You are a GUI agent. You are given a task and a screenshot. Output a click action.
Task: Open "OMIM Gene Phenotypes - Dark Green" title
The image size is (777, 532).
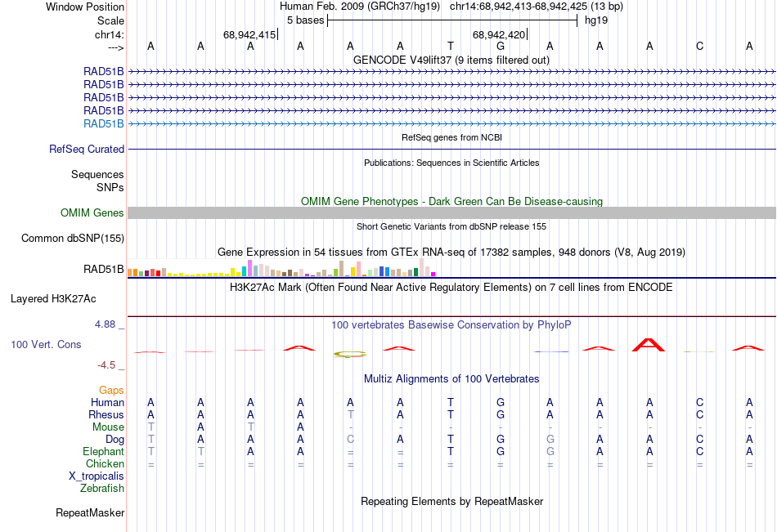[x=452, y=201]
